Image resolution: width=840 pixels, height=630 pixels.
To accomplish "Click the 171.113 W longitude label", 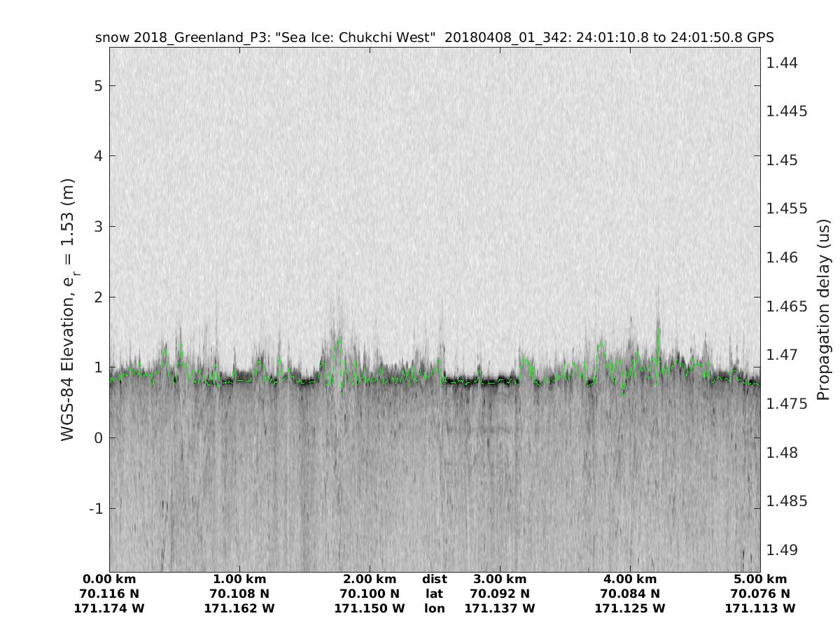I will click(760, 609).
